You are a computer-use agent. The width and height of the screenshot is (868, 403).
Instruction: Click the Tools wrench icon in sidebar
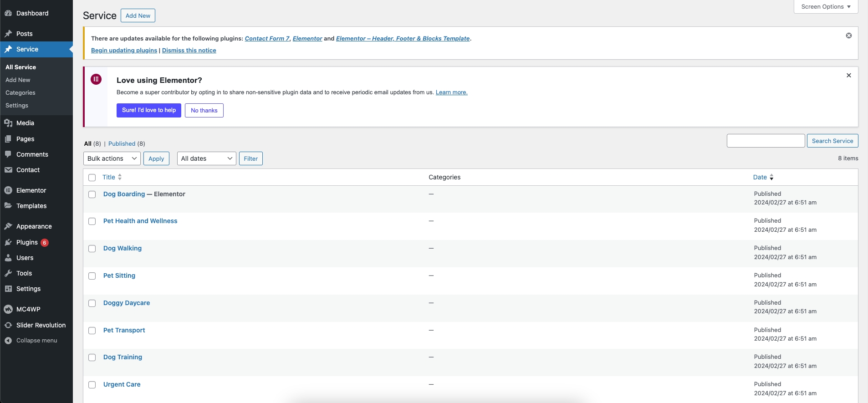click(8, 273)
